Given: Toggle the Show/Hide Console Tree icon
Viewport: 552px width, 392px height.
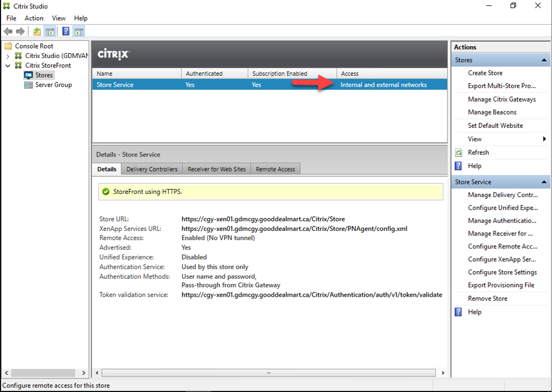Looking at the screenshot, I should click(x=50, y=31).
